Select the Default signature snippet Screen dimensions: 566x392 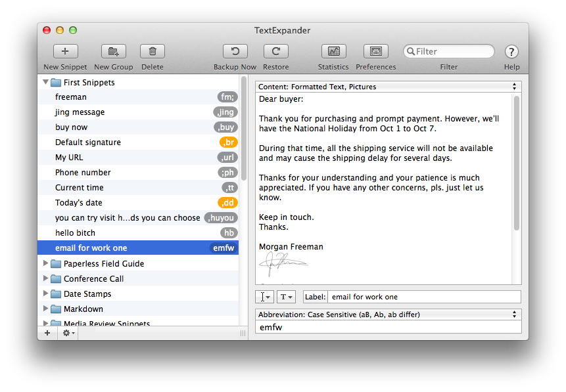[x=138, y=142]
